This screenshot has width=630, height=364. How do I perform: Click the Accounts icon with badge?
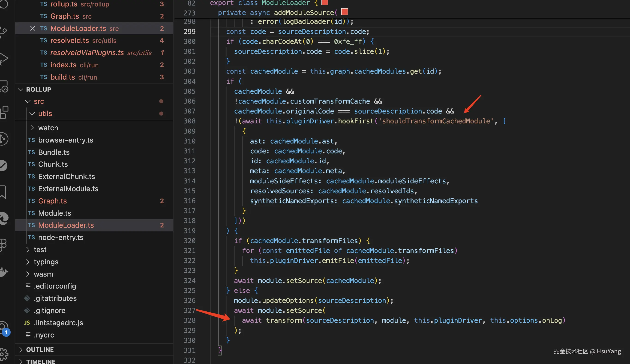(3, 327)
